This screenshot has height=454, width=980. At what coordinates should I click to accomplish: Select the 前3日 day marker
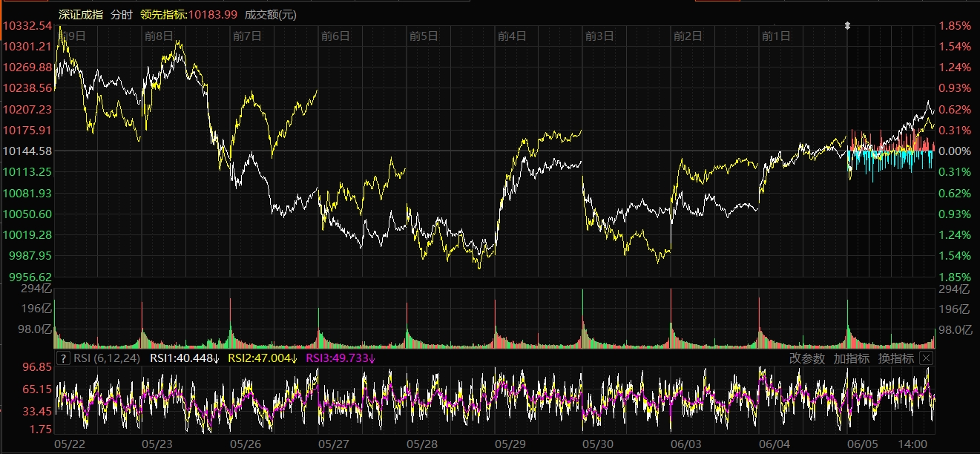click(599, 35)
